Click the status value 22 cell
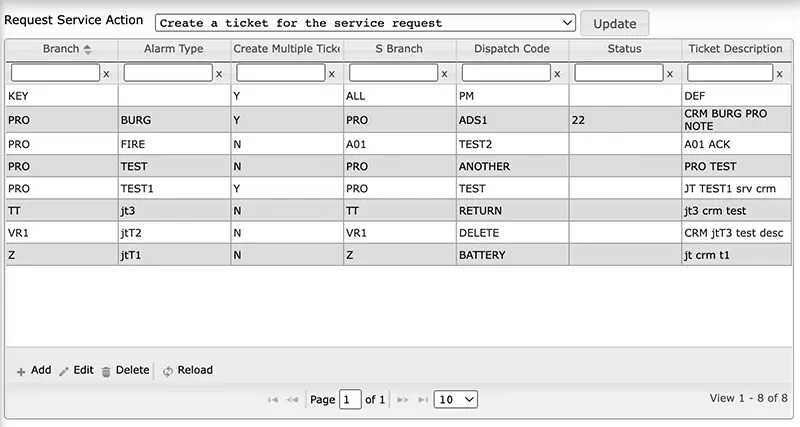 625,120
